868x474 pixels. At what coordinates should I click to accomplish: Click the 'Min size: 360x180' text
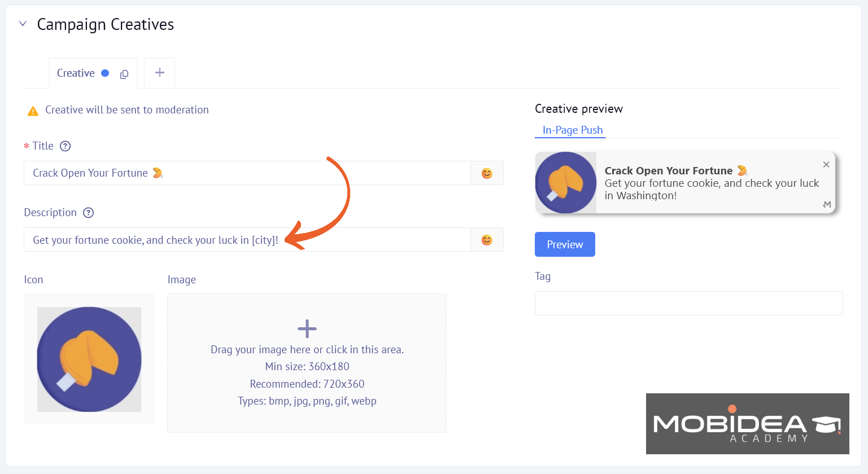pos(307,367)
